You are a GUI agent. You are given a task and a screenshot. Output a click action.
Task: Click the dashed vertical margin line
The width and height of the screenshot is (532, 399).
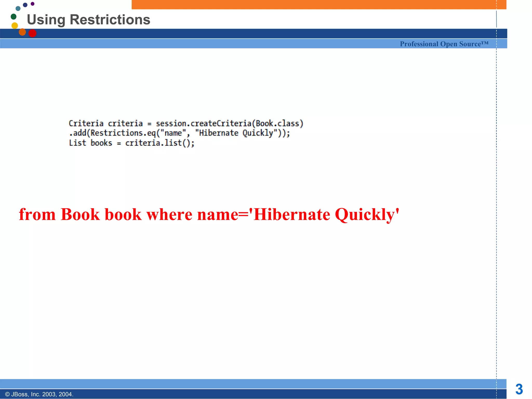[x=496, y=199]
